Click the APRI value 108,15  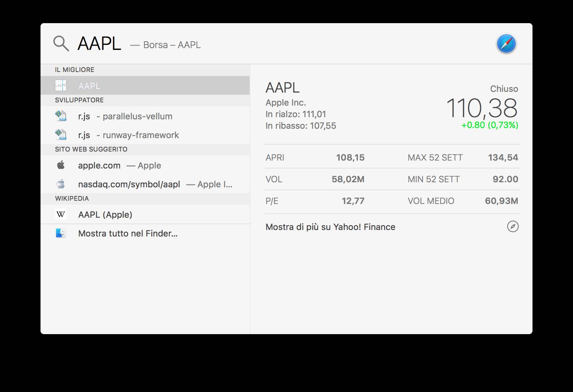pyautogui.click(x=350, y=157)
